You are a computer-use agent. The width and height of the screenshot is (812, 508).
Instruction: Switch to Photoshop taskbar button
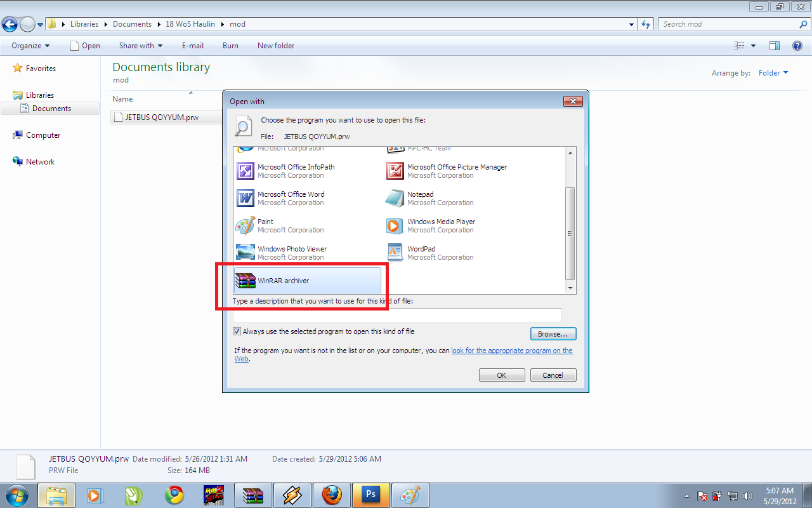coord(371,495)
